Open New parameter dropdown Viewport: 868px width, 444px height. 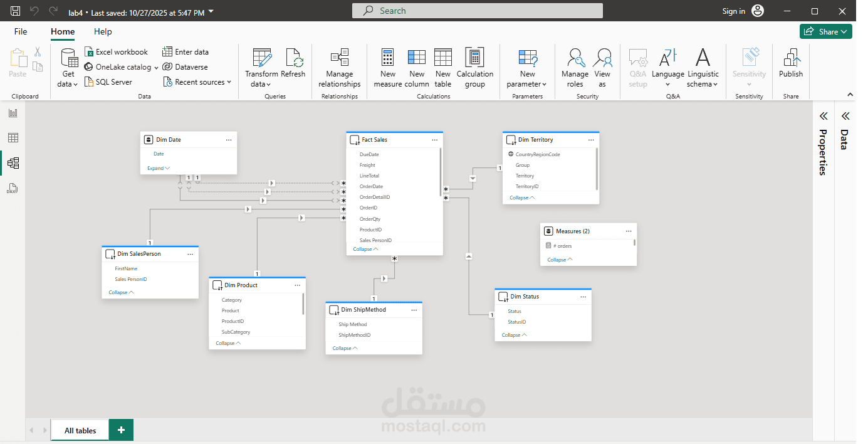coord(527,68)
